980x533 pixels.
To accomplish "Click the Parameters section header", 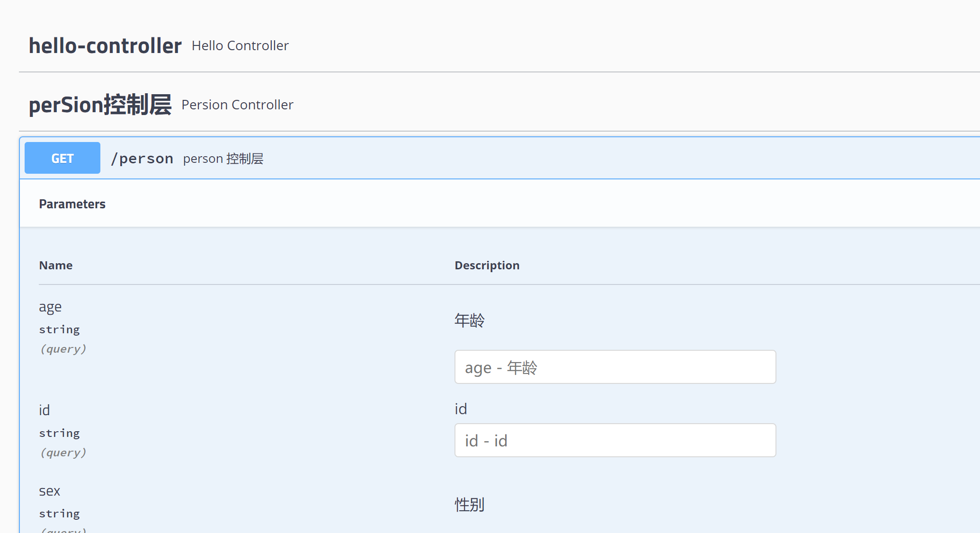I will (x=72, y=204).
